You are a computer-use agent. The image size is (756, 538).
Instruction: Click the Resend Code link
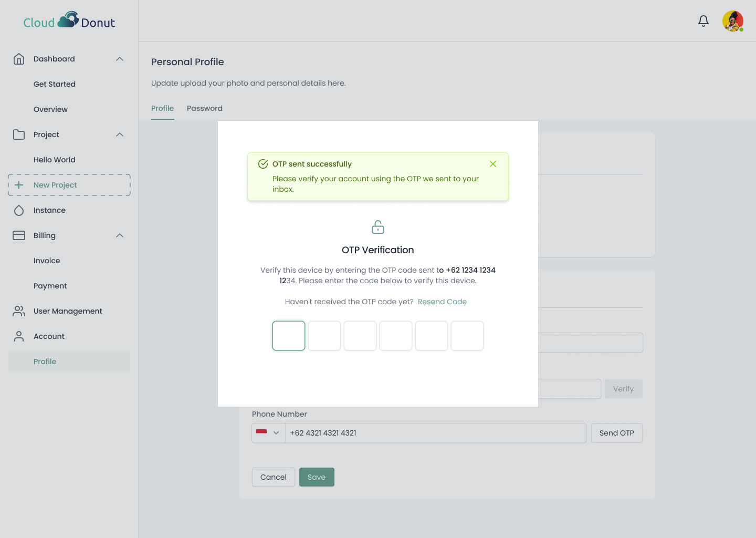pos(442,302)
